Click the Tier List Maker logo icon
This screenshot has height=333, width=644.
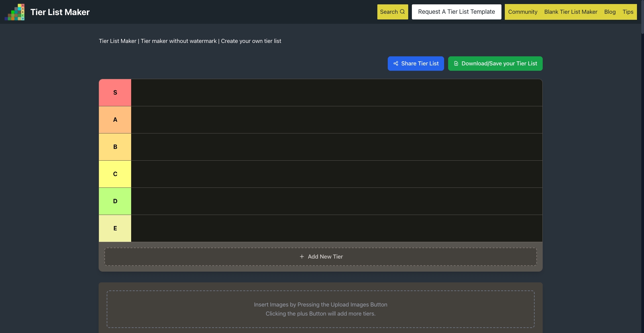14,12
